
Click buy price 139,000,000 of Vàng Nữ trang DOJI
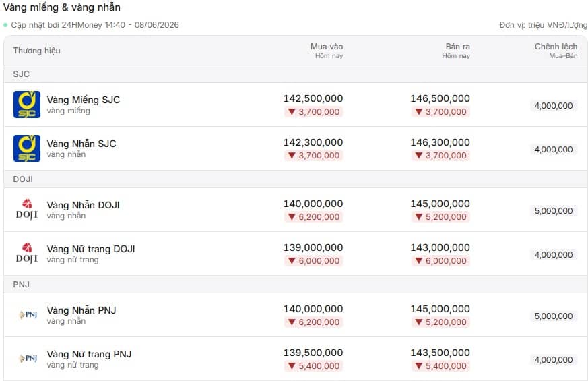pyautogui.click(x=313, y=247)
